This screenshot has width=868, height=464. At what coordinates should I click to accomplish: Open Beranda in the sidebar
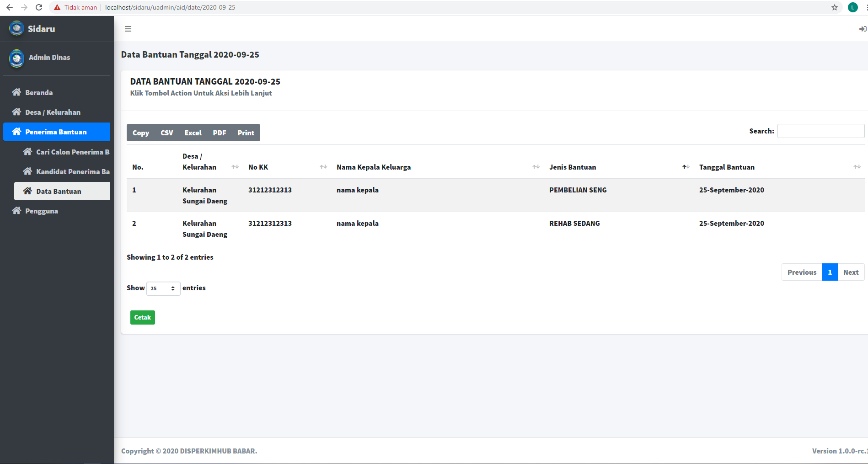[39, 92]
